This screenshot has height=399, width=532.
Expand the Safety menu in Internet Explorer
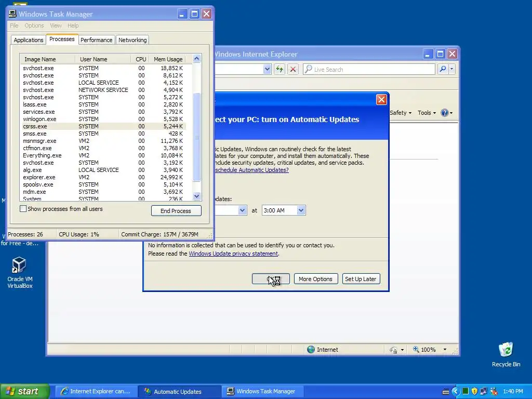click(x=401, y=113)
